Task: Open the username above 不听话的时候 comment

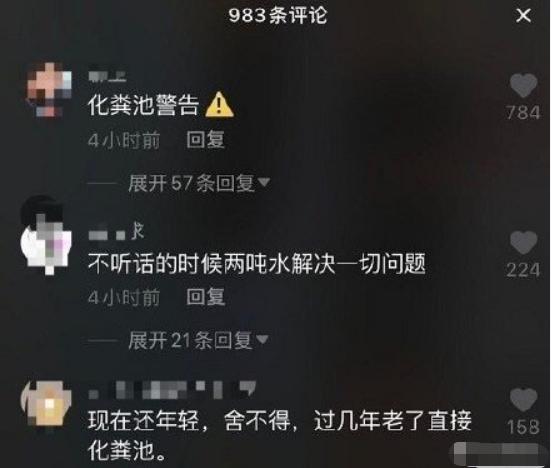Action: click(x=116, y=232)
